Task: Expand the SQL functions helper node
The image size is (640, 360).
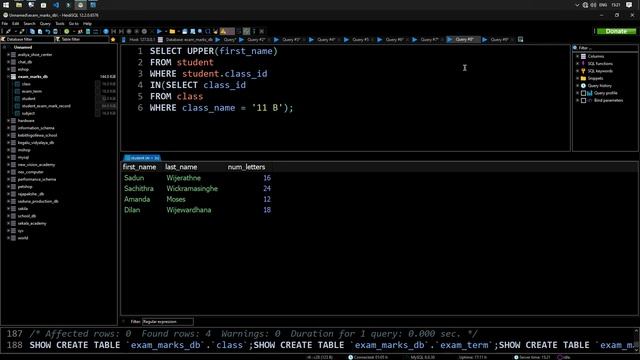Action: [x=578, y=64]
